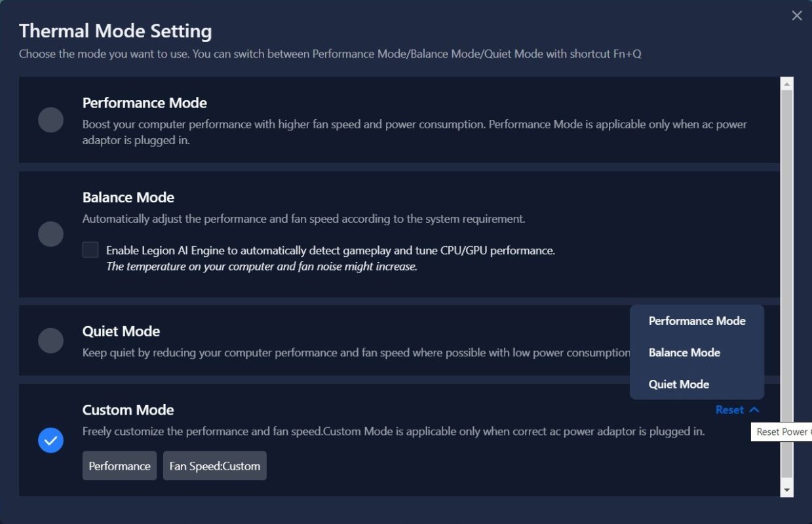The height and width of the screenshot is (524, 812).
Task: Click the vertical scrollbar thumb
Action: coord(787,283)
